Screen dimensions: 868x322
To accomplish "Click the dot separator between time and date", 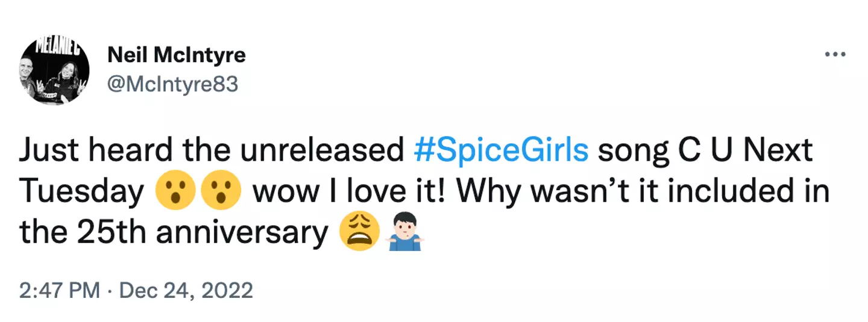I will coord(109,291).
